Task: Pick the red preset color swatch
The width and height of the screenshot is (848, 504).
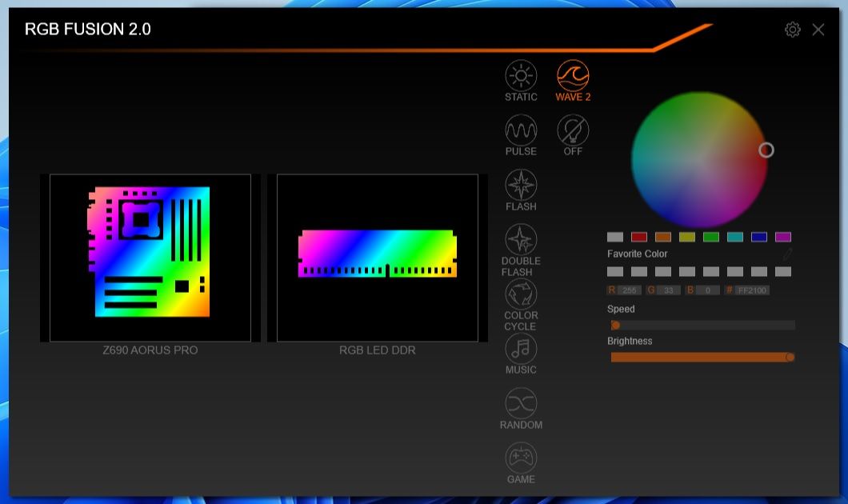Action: (x=639, y=237)
